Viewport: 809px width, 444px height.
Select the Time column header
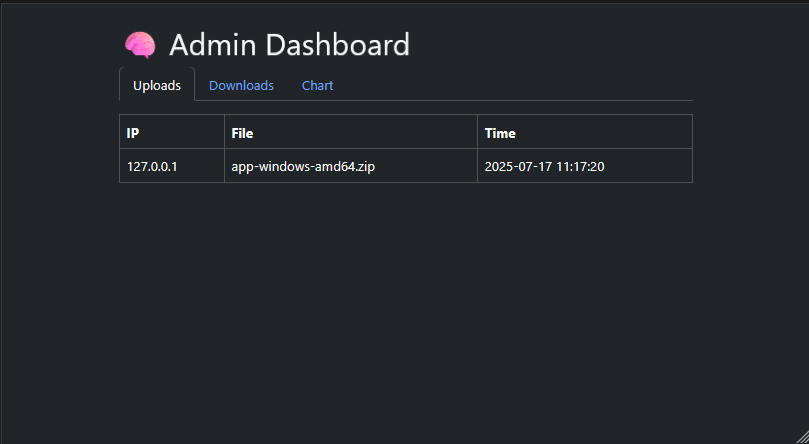pyautogui.click(x=500, y=133)
